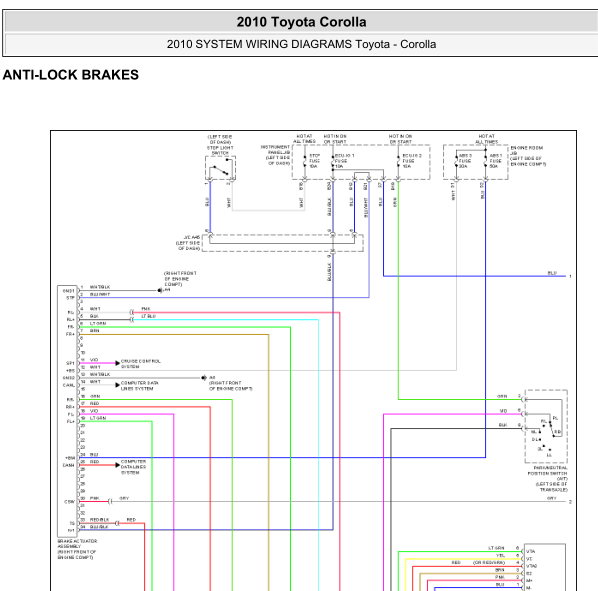Click the 'J/C A46' junction connector label
598x591 pixels.
192,237
